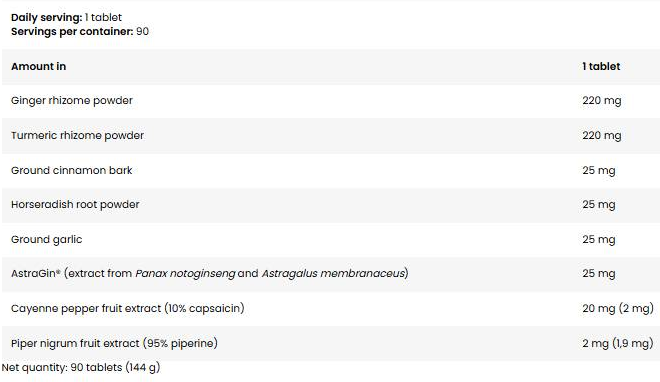Select the Ginger rhizome powder row
660x382 pixels.
[331, 101]
